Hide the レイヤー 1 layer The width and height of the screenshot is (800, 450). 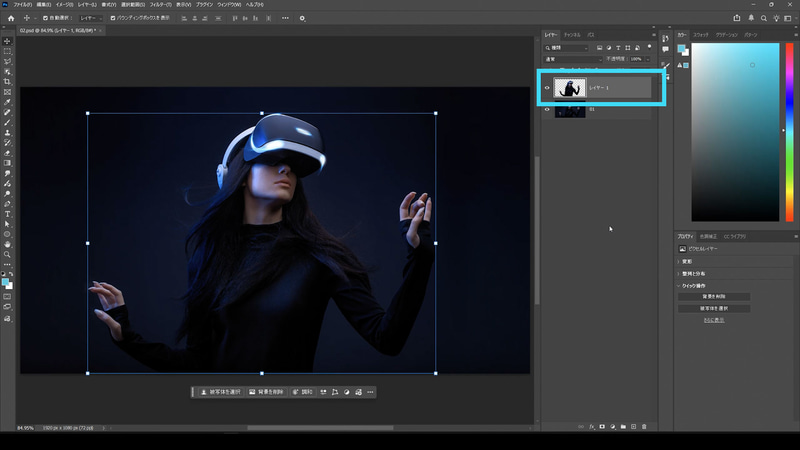pyautogui.click(x=547, y=88)
